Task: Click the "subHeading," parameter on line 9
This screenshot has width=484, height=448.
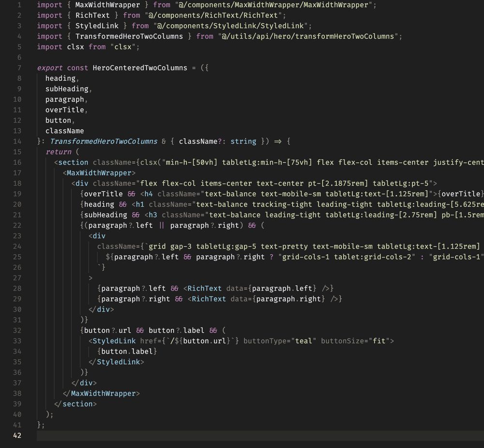Action: pyautogui.click(x=69, y=89)
